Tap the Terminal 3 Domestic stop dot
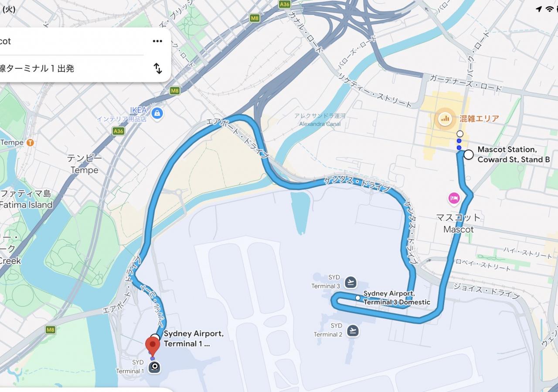 pos(358,298)
